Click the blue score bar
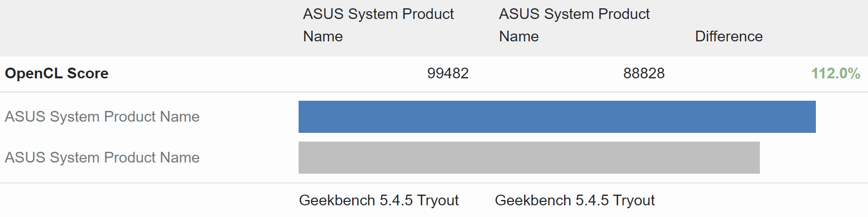868x217 pixels. 557,117
